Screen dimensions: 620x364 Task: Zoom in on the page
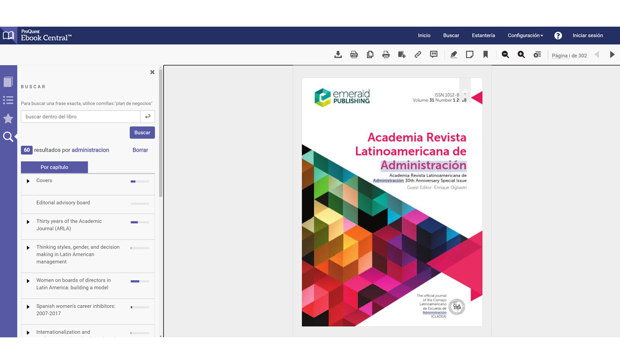(521, 55)
